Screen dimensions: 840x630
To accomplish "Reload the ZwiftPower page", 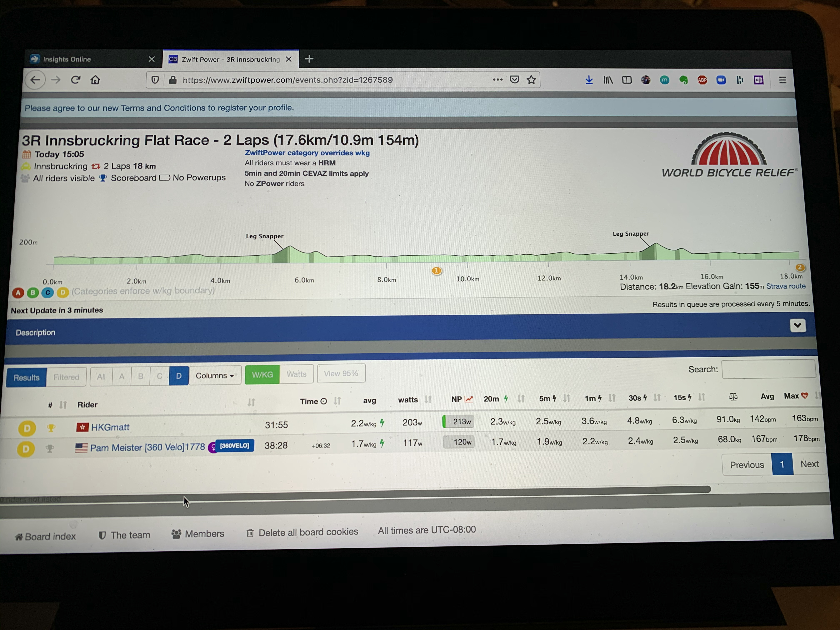I will (76, 80).
